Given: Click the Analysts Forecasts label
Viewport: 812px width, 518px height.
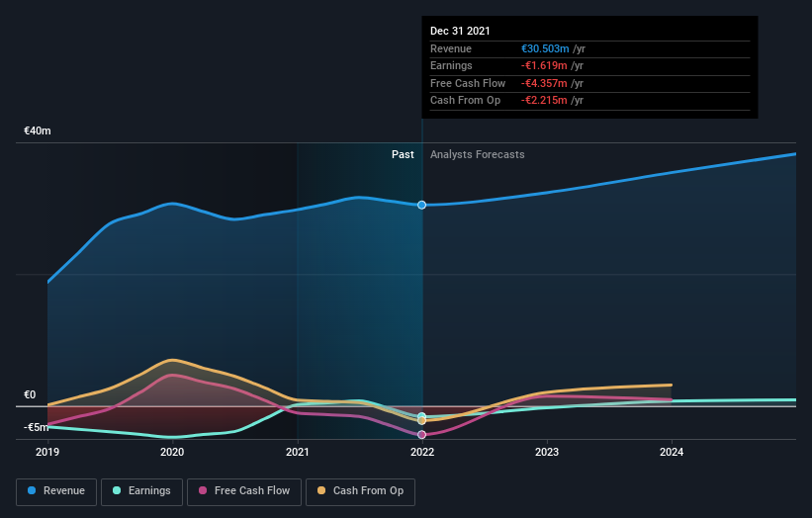Looking at the screenshot, I should click(478, 155).
